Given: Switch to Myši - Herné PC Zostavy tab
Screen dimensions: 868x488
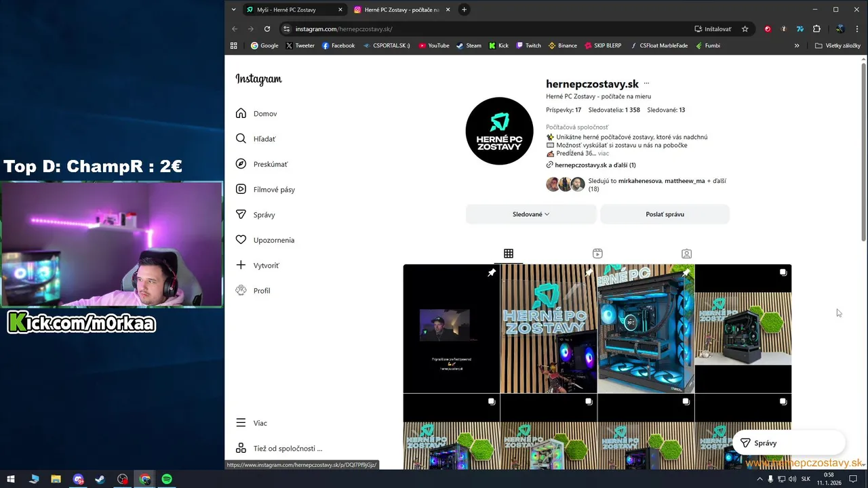Looking at the screenshot, I should pos(286,9).
